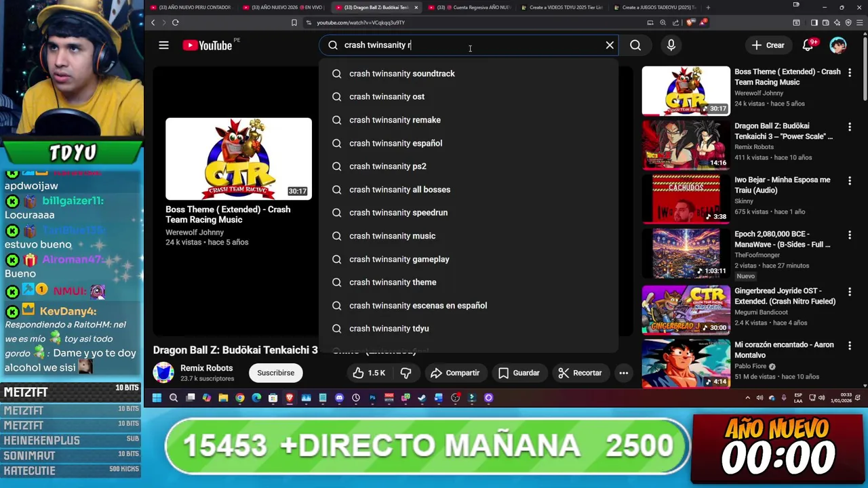The height and width of the screenshot is (488, 868).
Task: Open the account avatar menu
Action: [838, 45]
